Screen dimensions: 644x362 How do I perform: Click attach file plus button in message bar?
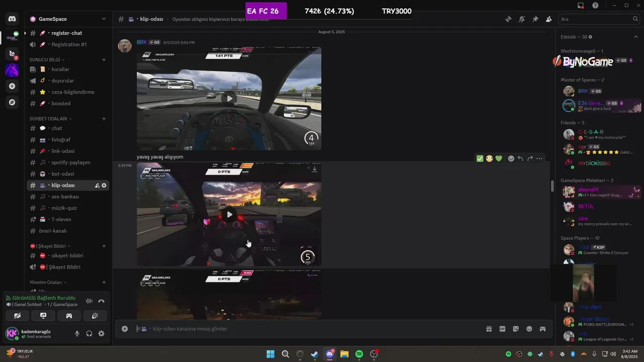click(125, 329)
